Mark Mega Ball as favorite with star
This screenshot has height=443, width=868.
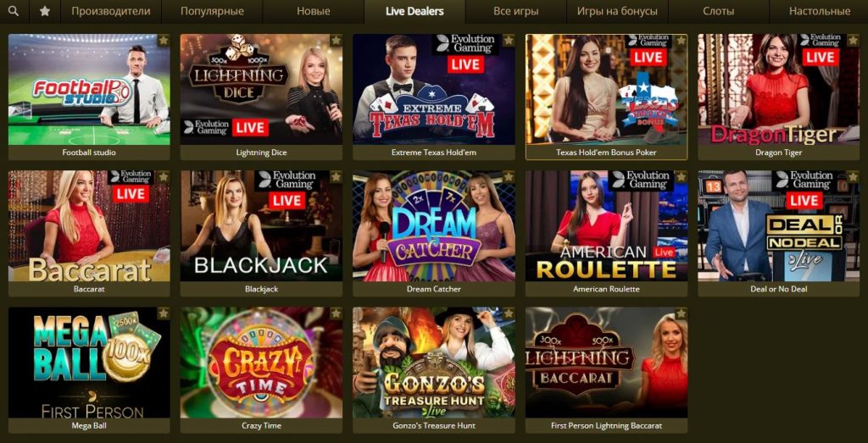tap(164, 313)
